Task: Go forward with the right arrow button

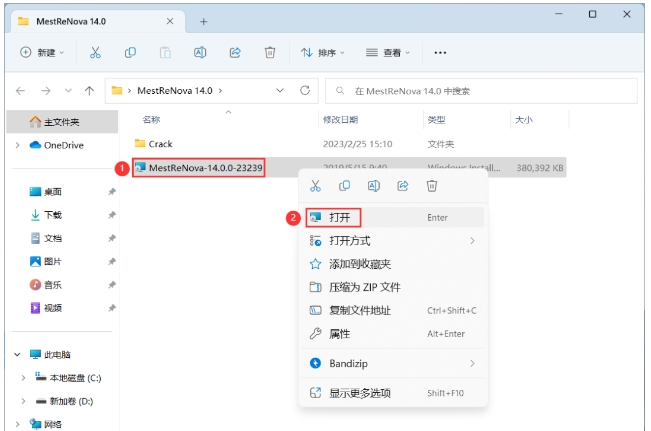Action: (46, 91)
